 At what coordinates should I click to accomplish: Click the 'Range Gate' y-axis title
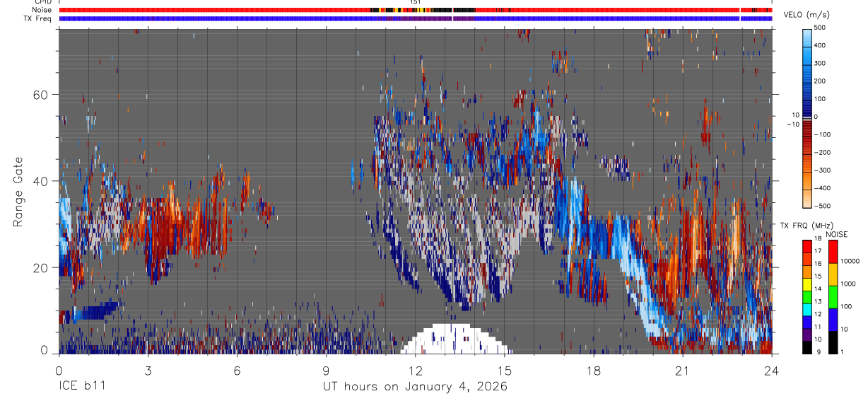click(x=18, y=192)
